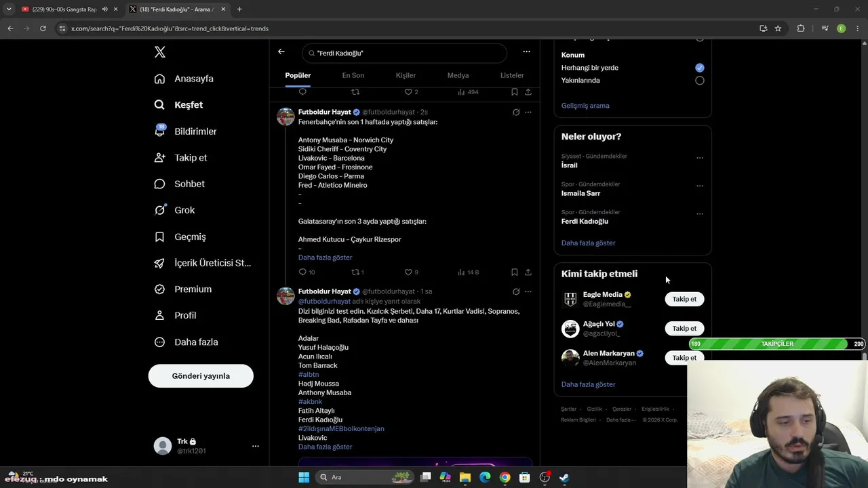Select the Yakınlarında radio option
The image size is (868, 488).
[x=700, y=81]
